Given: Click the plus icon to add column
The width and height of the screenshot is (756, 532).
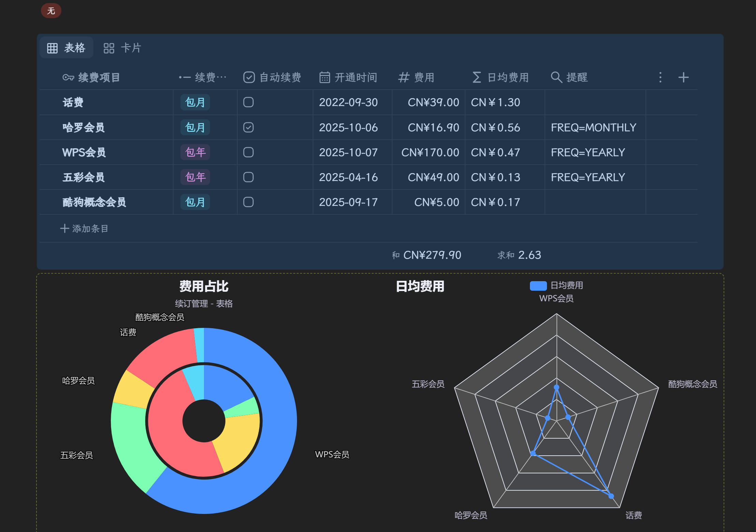Looking at the screenshot, I should coord(683,77).
